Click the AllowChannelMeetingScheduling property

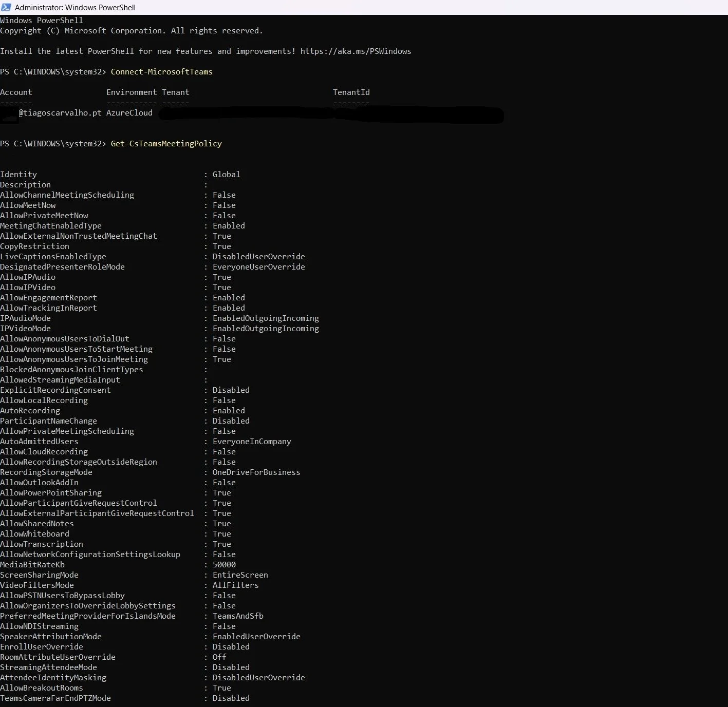(67, 195)
